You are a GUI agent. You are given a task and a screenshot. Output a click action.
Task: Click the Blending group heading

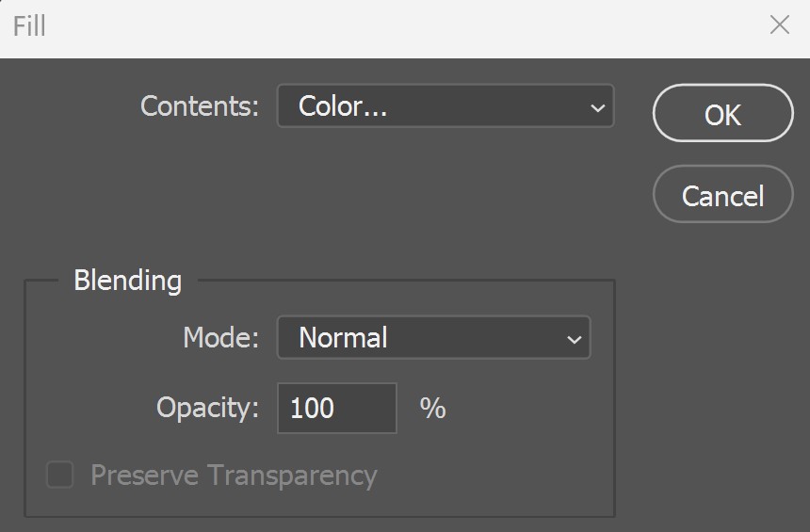127,281
